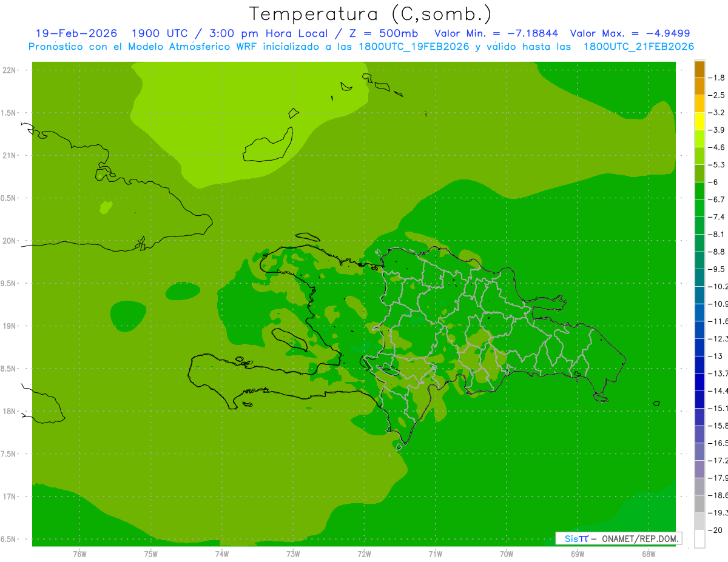
Task: Click the green swatch between -6 and -6.7
Action: point(699,191)
